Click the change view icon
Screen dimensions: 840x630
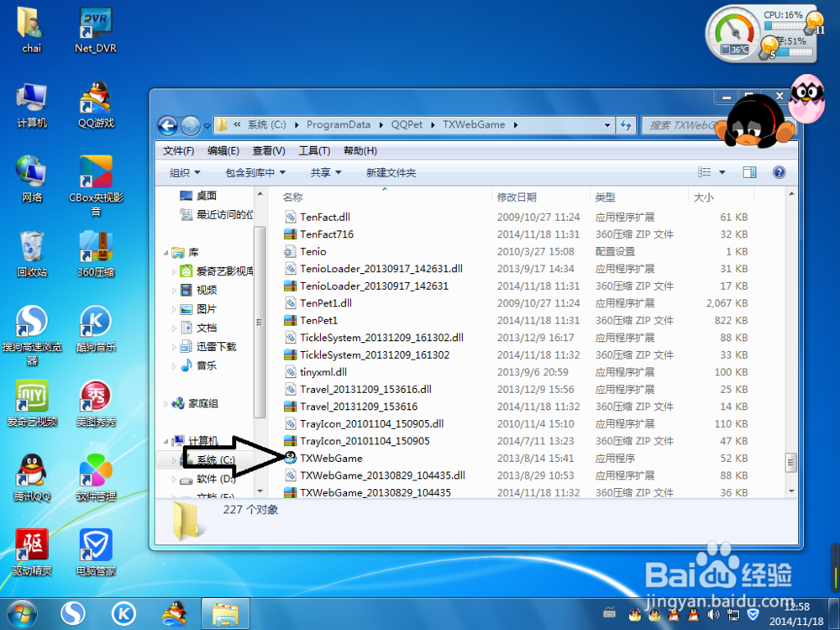click(705, 172)
